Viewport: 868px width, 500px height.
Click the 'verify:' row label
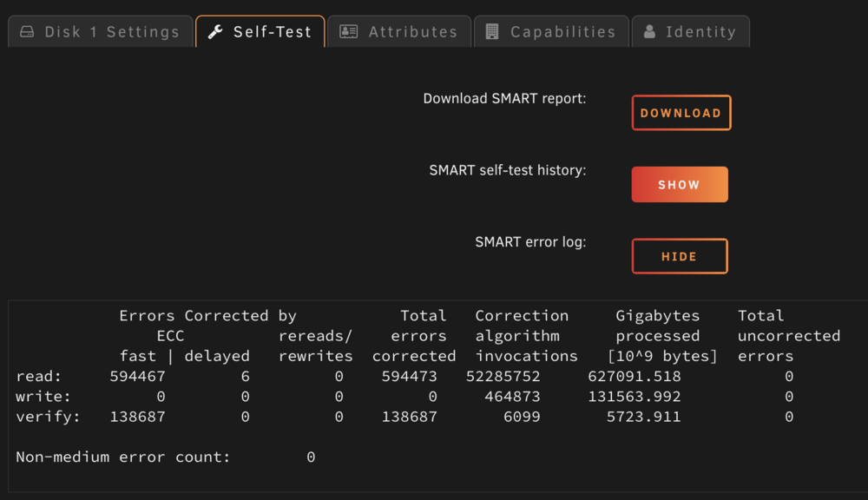pos(48,417)
